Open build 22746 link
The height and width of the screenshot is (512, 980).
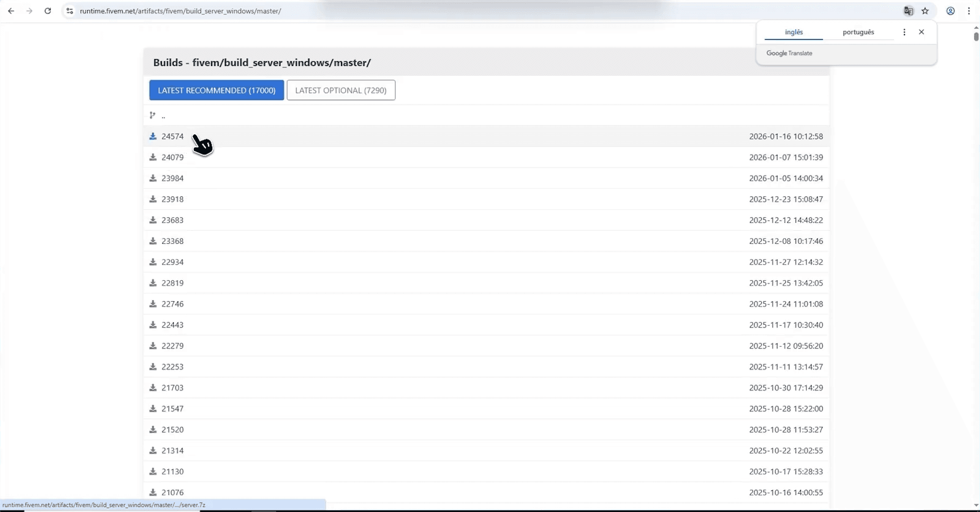[x=173, y=304]
